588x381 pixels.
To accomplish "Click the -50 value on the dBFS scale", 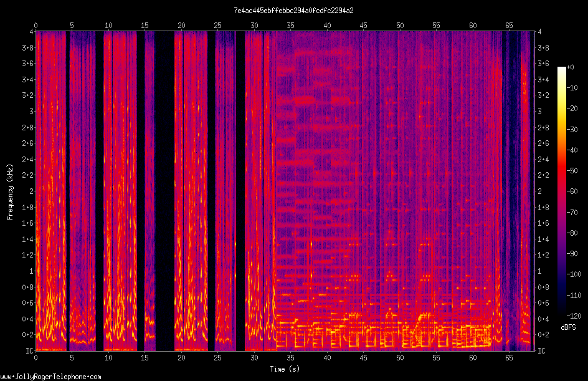I will [x=572, y=170].
